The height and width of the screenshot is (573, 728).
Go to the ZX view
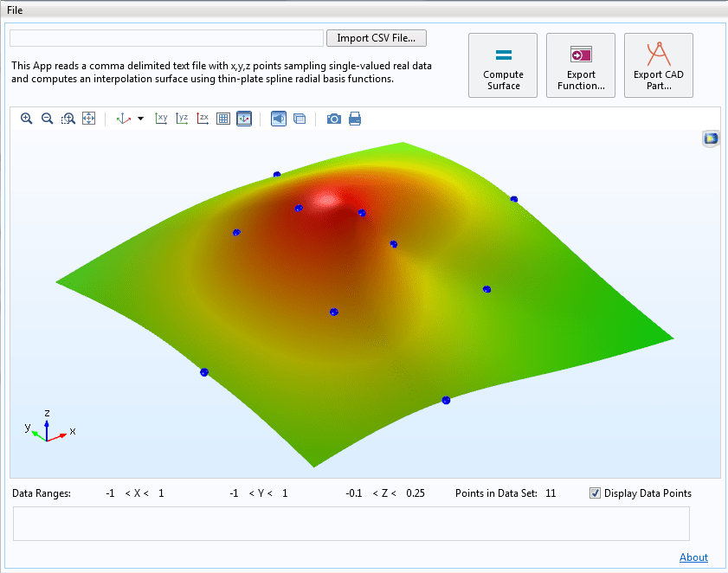pyautogui.click(x=203, y=118)
